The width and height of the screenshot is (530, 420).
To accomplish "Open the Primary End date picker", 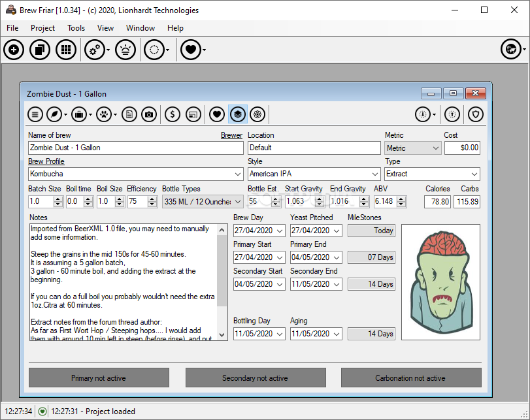I will coord(337,257).
